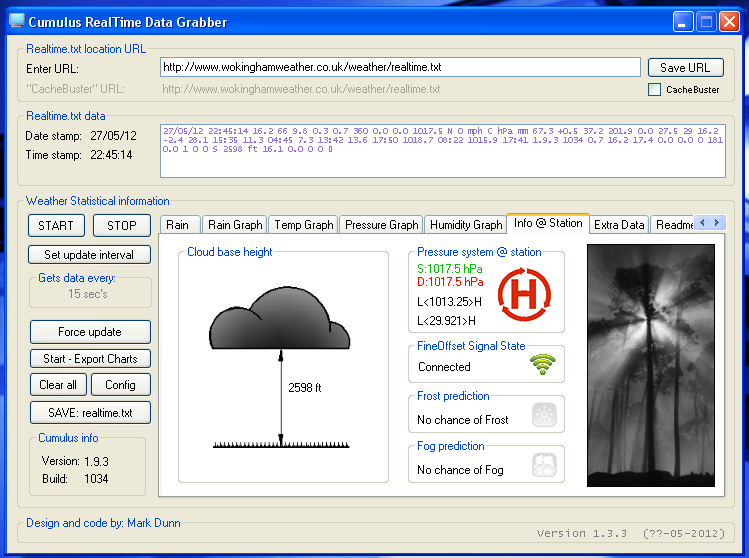Click the red high pressure H icon
Viewport: 749px width, 558px height.
(523, 296)
